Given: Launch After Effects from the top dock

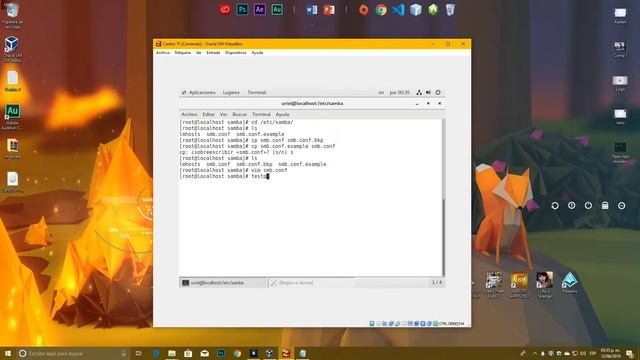Looking at the screenshot, I should click(x=260, y=9).
